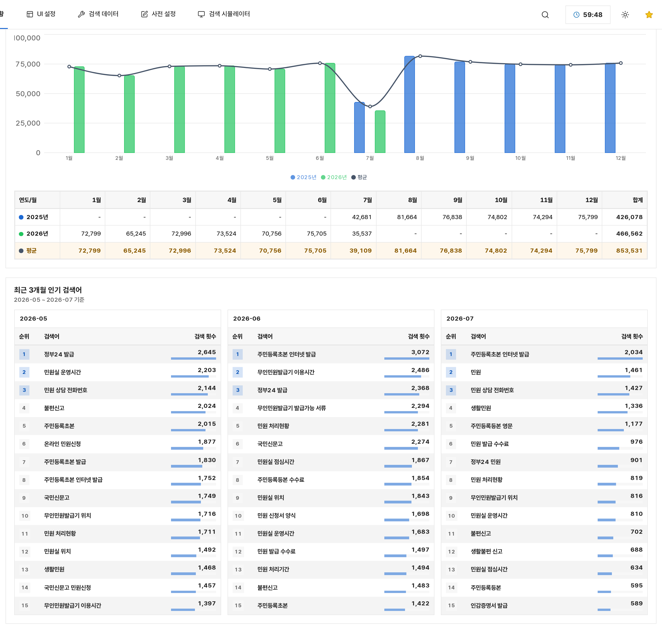Click the 2,034 search count bar in 2026-07

(620, 358)
